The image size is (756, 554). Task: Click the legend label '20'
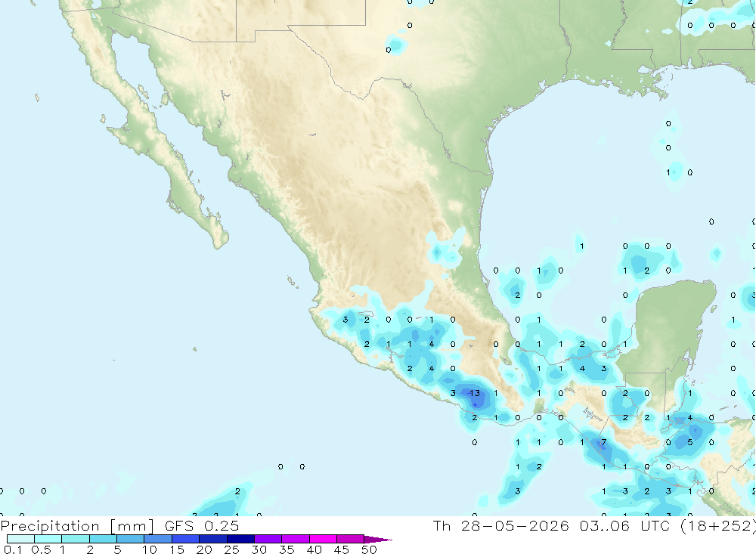(204, 549)
